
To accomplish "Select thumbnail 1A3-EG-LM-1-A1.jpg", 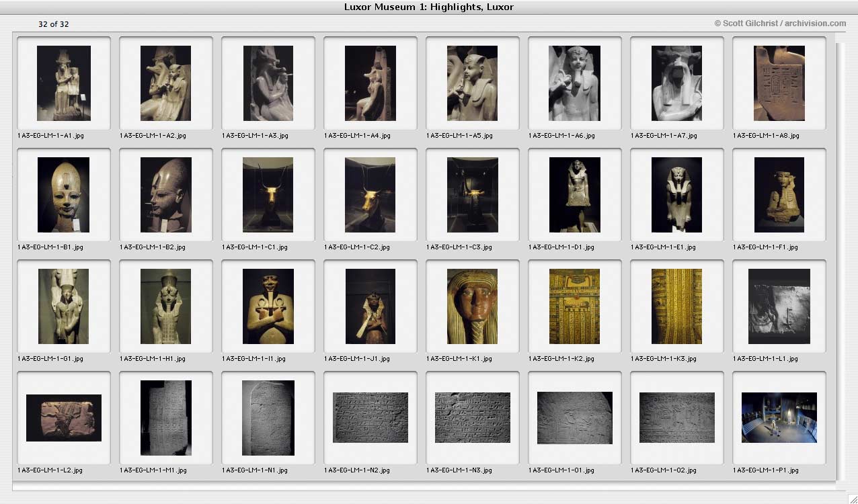I will tap(64, 83).
